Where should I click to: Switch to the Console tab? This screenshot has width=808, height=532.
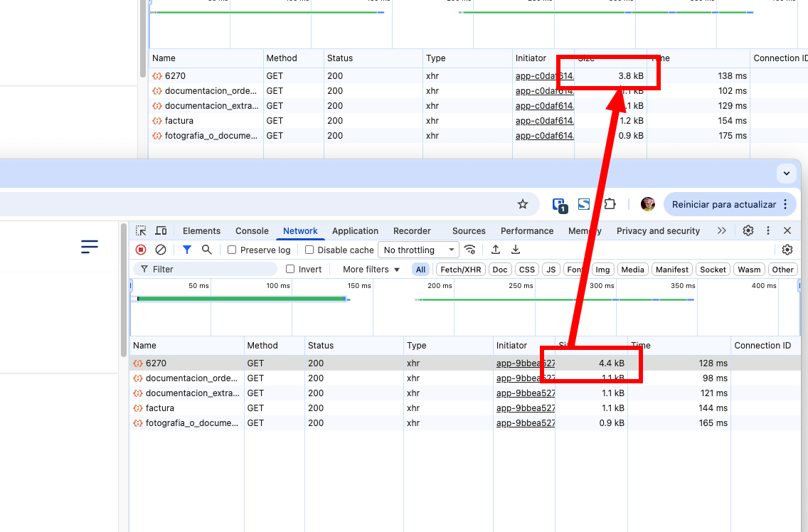point(252,231)
